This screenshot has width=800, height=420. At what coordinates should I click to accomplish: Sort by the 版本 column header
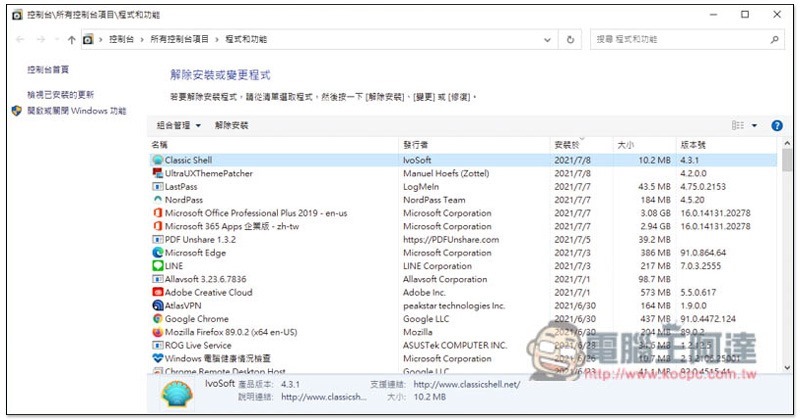click(727, 145)
